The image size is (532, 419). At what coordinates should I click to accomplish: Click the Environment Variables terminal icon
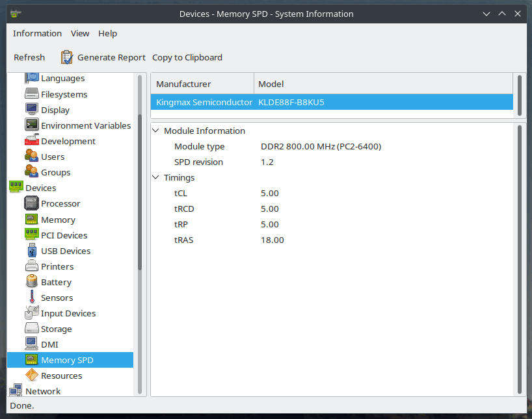pos(31,125)
